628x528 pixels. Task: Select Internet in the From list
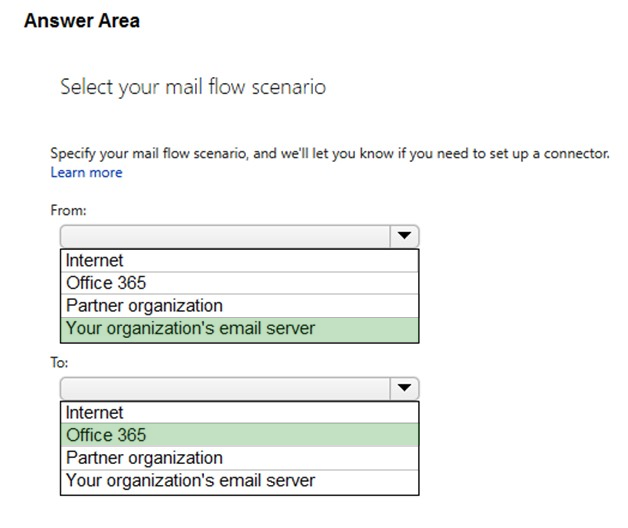click(240, 261)
